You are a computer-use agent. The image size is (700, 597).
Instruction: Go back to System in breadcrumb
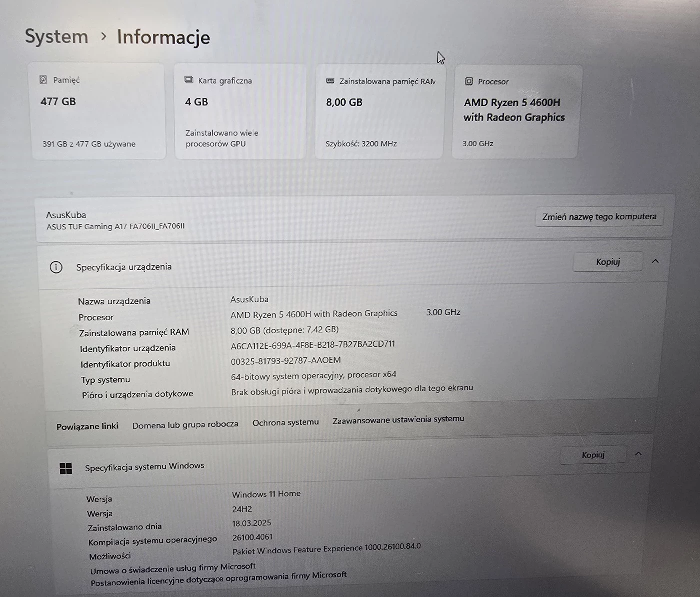click(56, 37)
